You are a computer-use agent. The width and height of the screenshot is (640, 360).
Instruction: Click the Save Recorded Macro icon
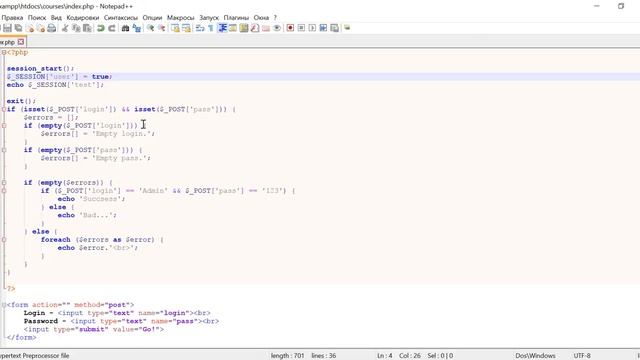[334, 28]
